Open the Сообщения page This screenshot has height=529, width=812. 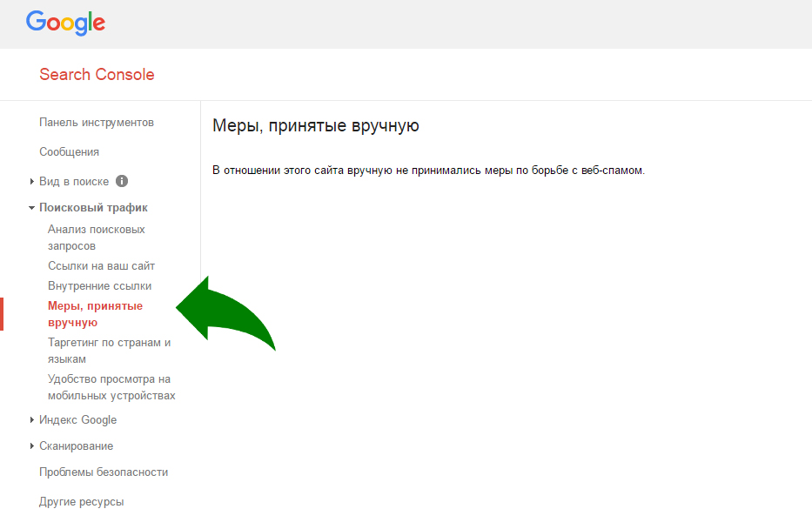coord(70,151)
